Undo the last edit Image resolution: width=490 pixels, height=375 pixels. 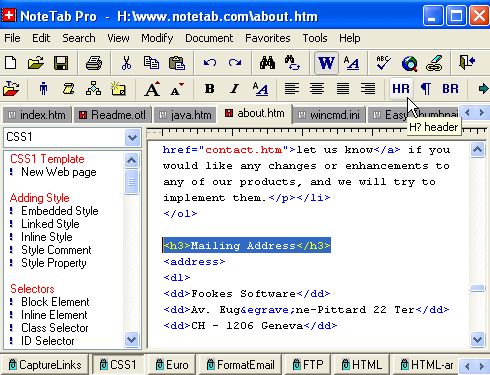pyautogui.click(x=210, y=63)
